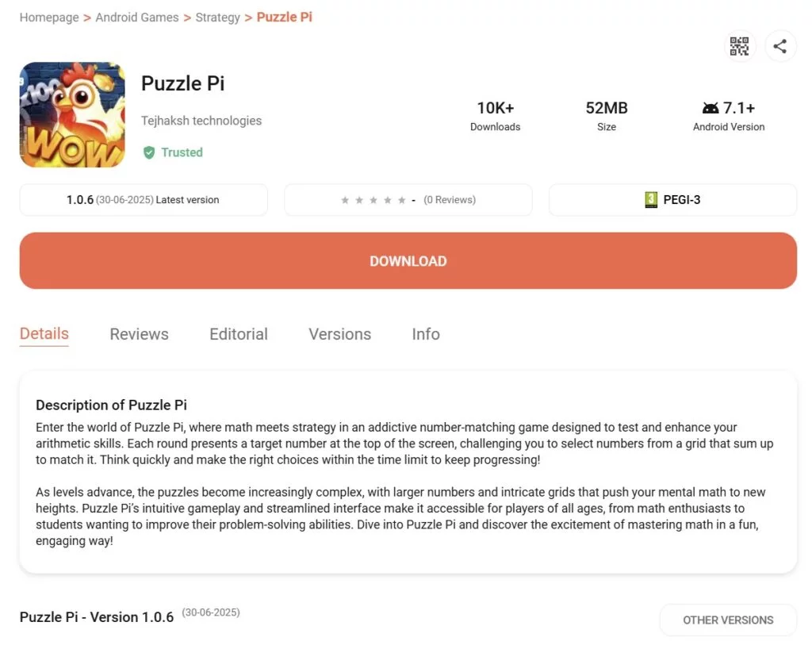Click the PEGI-3 rating badge icon

(x=651, y=200)
